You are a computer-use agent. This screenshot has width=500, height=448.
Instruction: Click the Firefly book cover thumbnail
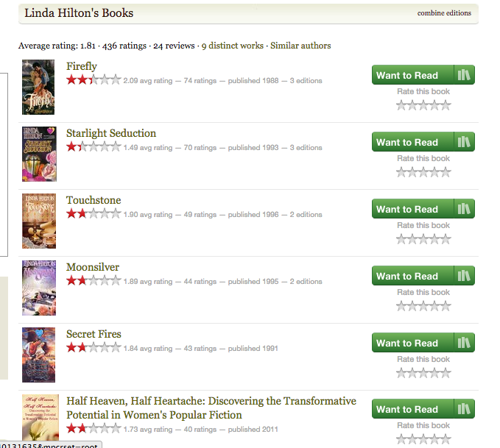[x=38, y=87]
